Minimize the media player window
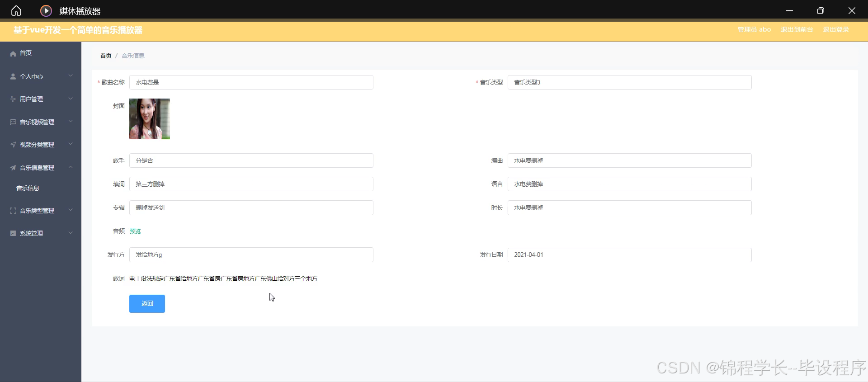 (789, 10)
